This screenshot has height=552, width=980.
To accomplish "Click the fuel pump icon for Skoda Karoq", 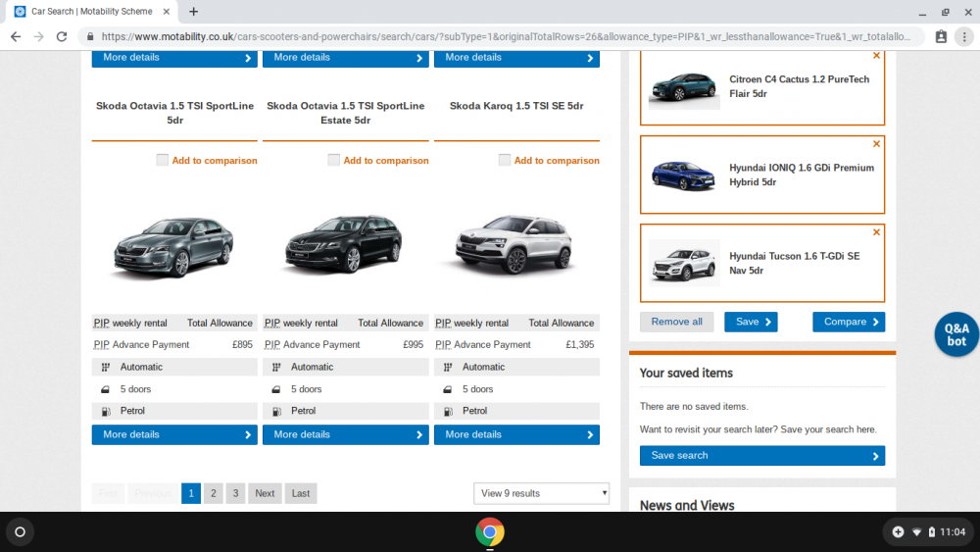I will (x=448, y=412).
